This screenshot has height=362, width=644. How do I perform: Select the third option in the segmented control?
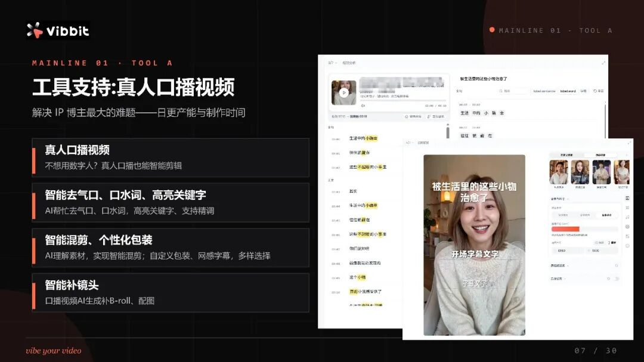[606, 214]
